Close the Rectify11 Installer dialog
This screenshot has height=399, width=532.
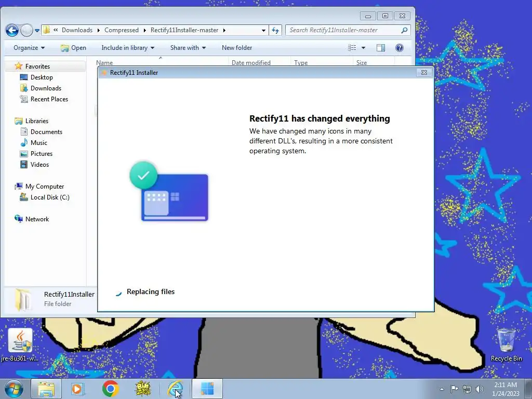(424, 72)
